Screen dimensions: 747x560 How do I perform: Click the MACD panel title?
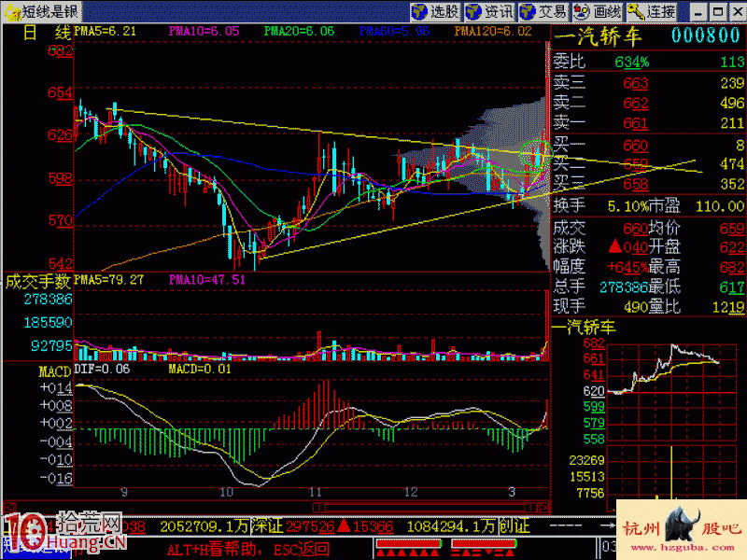(x=55, y=371)
